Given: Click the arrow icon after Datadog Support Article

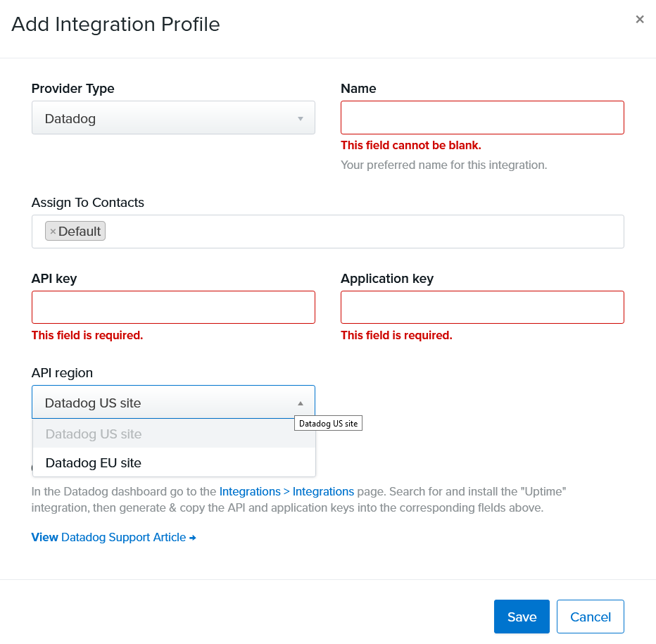Looking at the screenshot, I should tap(193, 537).
